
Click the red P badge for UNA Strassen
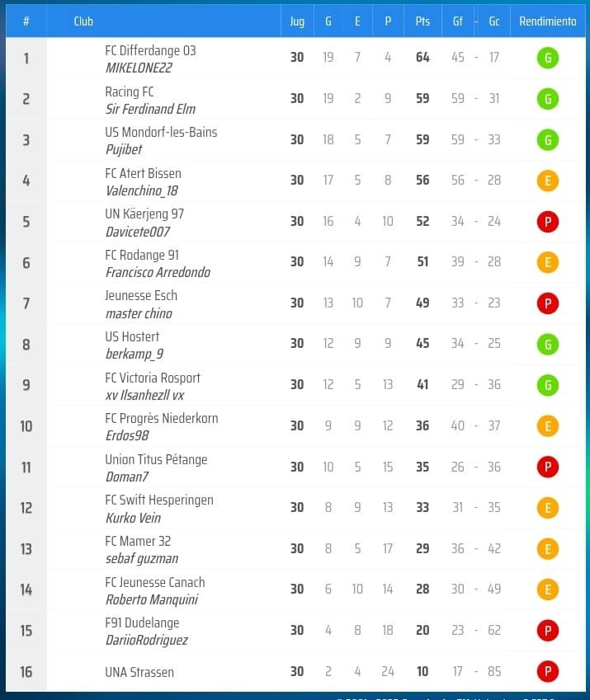point(547,672)
